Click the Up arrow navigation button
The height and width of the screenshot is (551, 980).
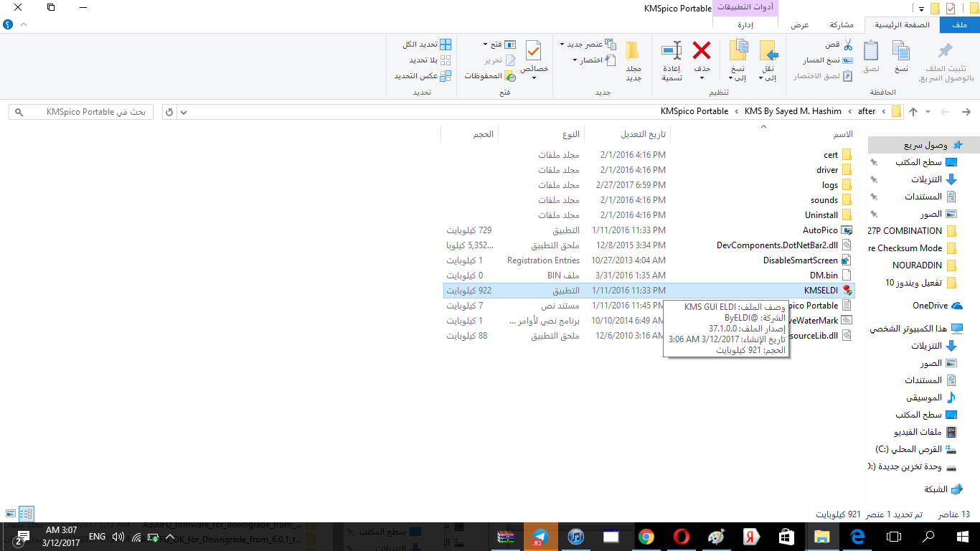[913, 112]
